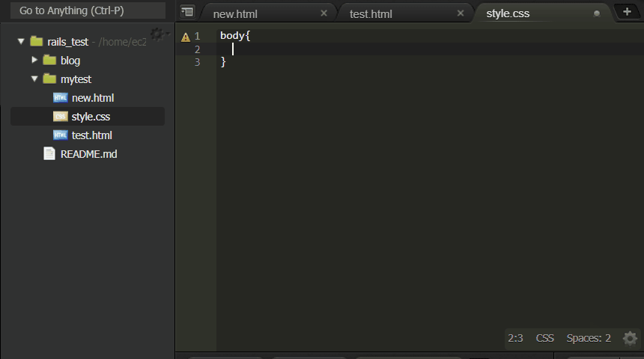
Task: Open README.md in the file tree
Action: pyautogui.click(x=88, y=154)
